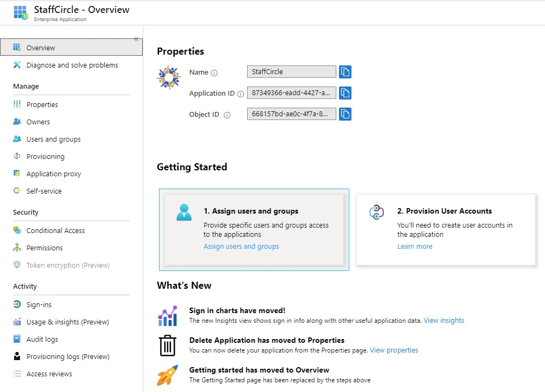Image resolution: width=545 pixels, height=392 pixels.
Task: Copy the Object ID to clipboard
Action: 345,114
